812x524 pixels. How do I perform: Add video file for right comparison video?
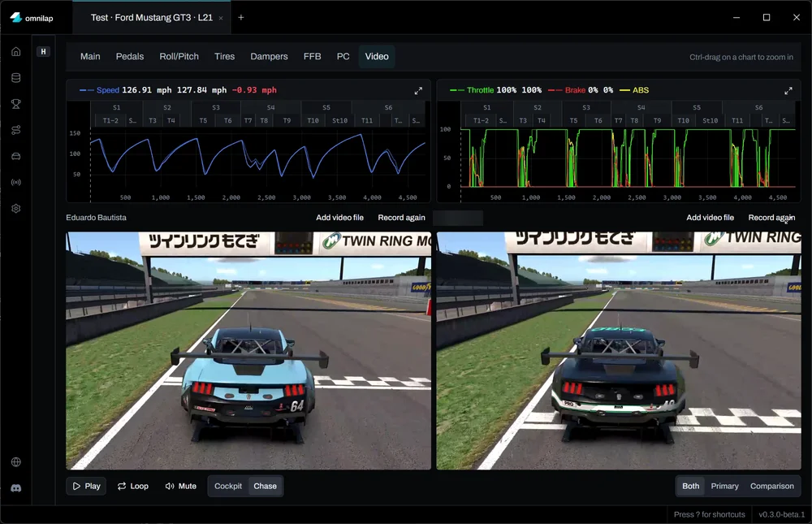pyautogui.click(x=710, y=218)
